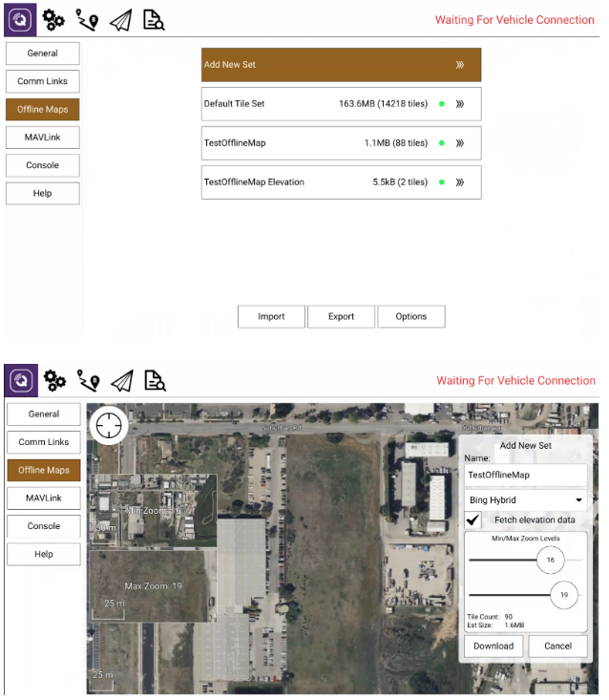Click the crosshair center-map icon
Viewport: 609px width, 700px height.
[x=108, y=424]
